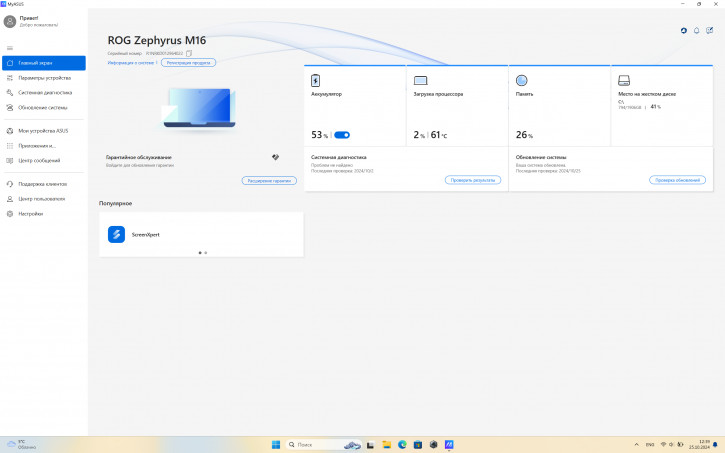Open Центр пользователя in sidebar

pyautogui.click(x=44, y=199)
